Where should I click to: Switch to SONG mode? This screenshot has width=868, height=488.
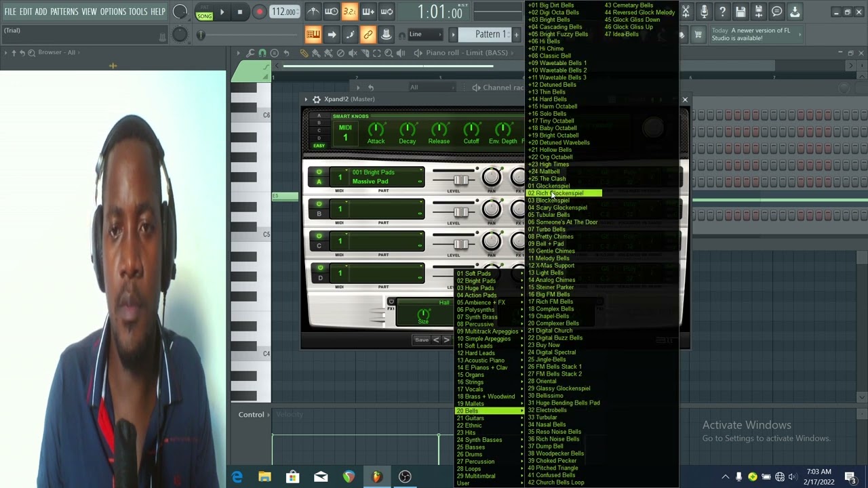click(204, 16)
